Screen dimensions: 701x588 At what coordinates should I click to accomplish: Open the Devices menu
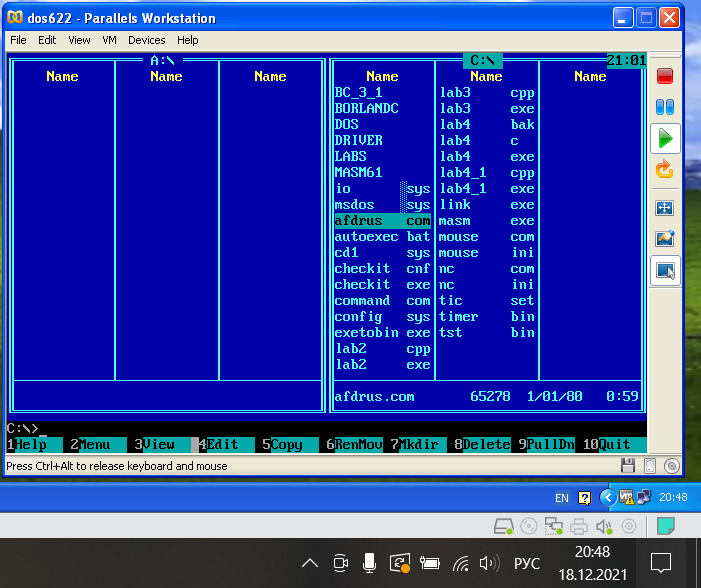(x=147, y=40)
